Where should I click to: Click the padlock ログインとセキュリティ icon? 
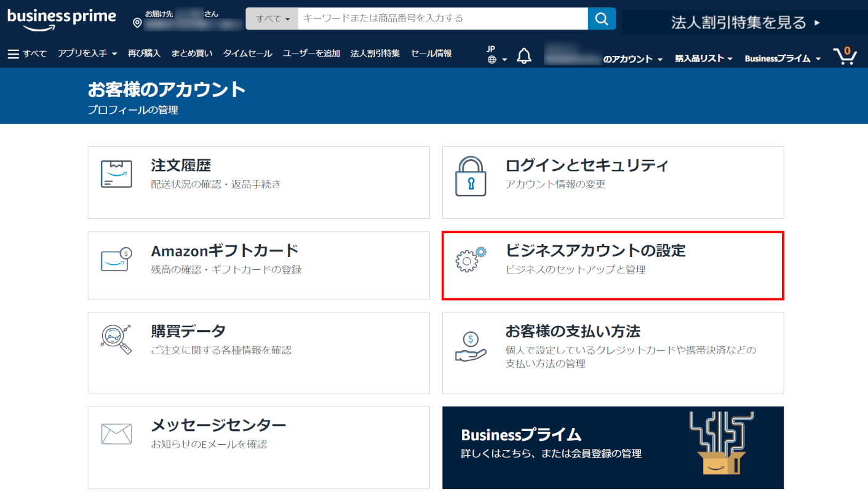[471, 176]
